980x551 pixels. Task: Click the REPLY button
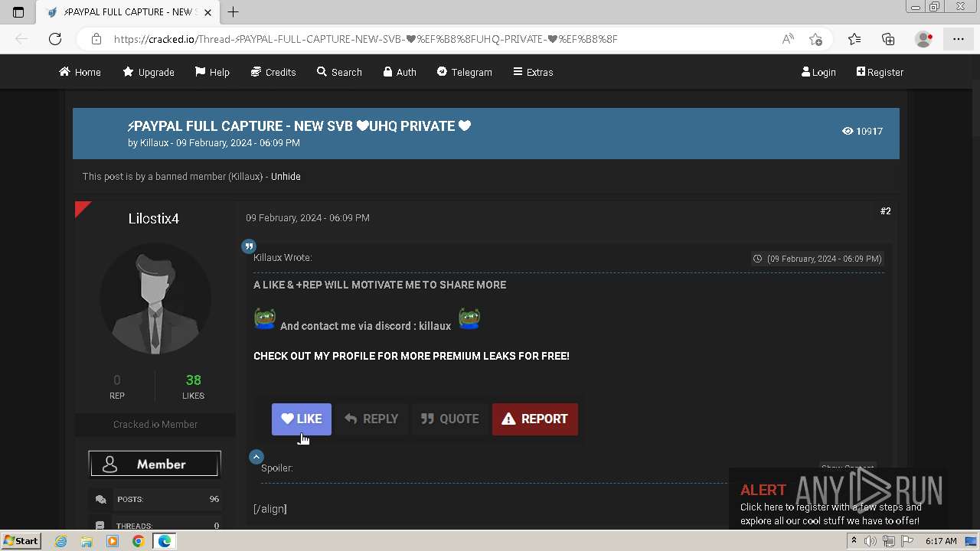click(x=371, y=419)
